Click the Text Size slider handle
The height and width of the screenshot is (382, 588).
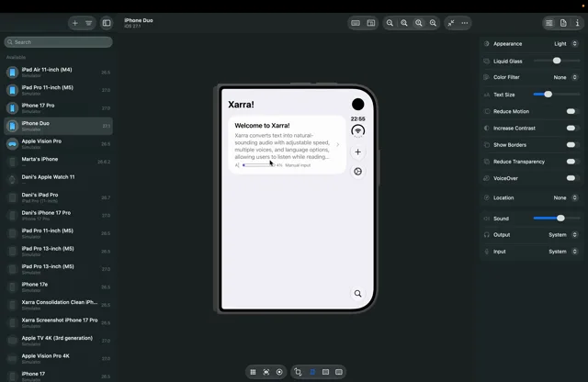(548, 95)
